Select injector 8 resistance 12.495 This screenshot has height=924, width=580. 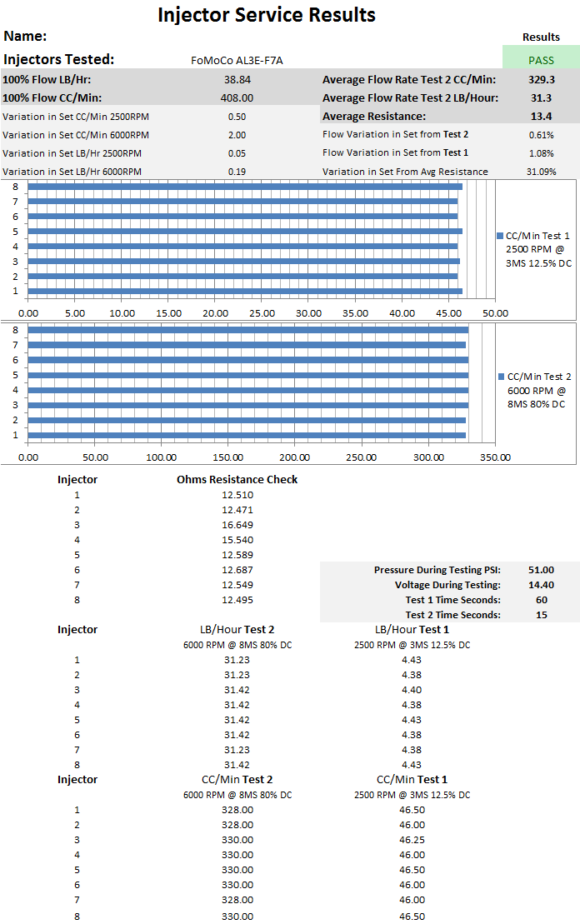(x=237, y=600)
